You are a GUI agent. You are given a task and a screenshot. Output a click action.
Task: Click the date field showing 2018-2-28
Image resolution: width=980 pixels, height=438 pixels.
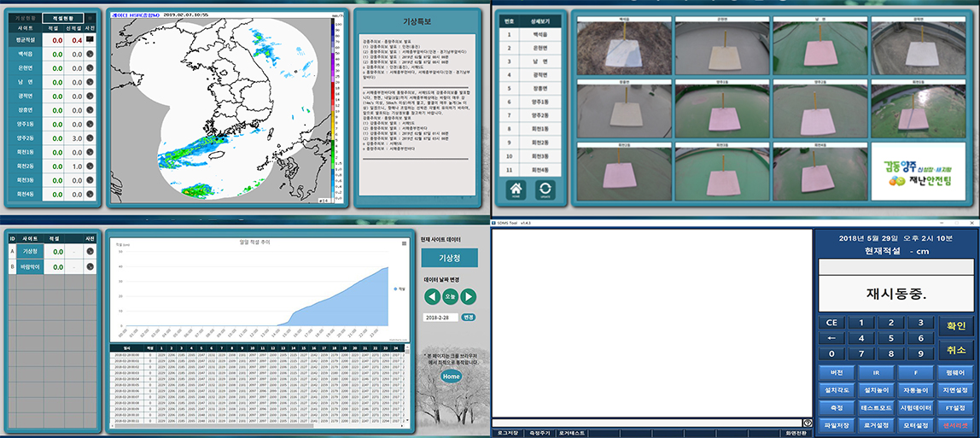(x=440, y=317)
